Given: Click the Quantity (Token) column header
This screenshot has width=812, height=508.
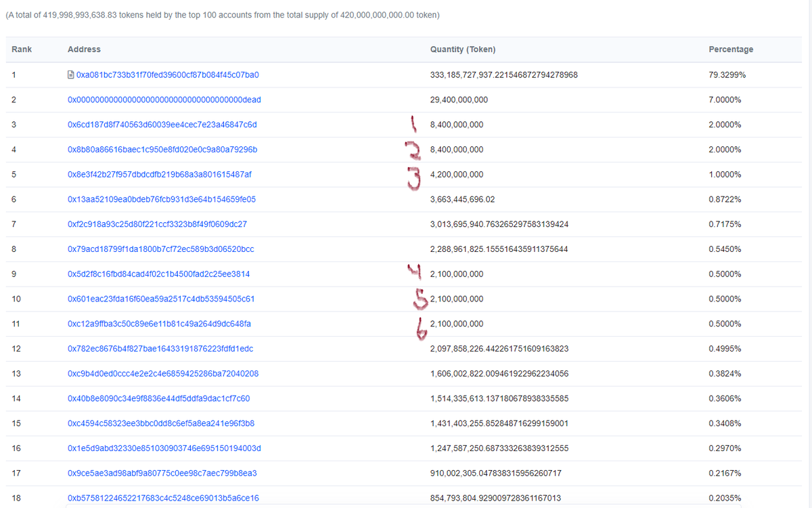Looking at the screenshot, I should [463, 49].
